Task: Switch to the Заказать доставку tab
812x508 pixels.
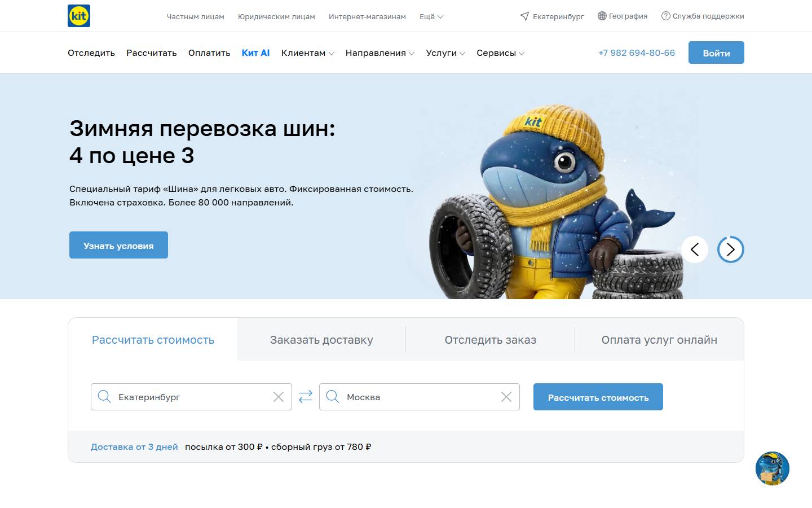Action: pos(321,340)
